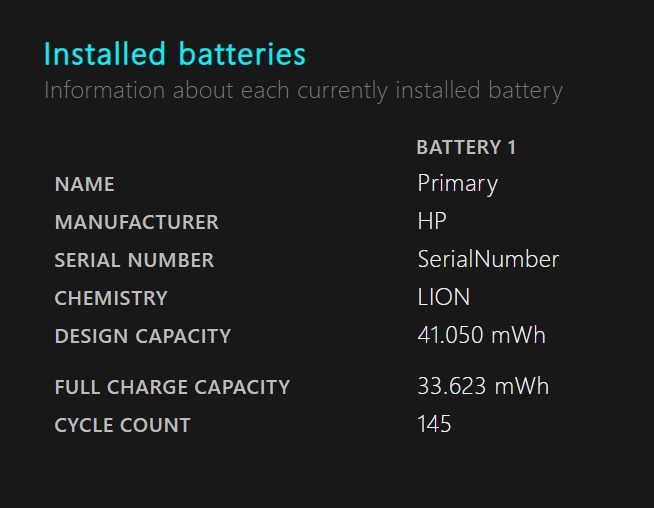This screenshot has height=508, width=654.
Task: Select the 145 cycle count value
Action: pyautogui.click(x=434, y=425)
